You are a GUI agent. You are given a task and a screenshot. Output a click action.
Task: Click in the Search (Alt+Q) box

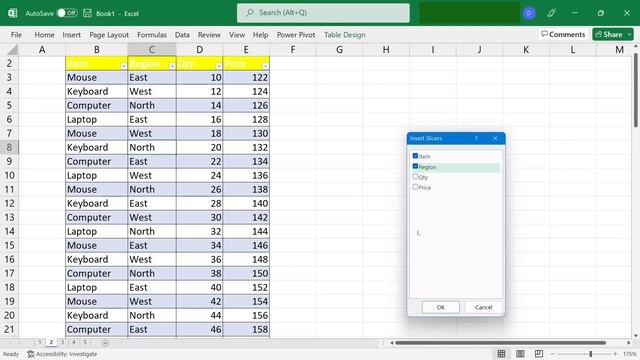coord(323,13)
